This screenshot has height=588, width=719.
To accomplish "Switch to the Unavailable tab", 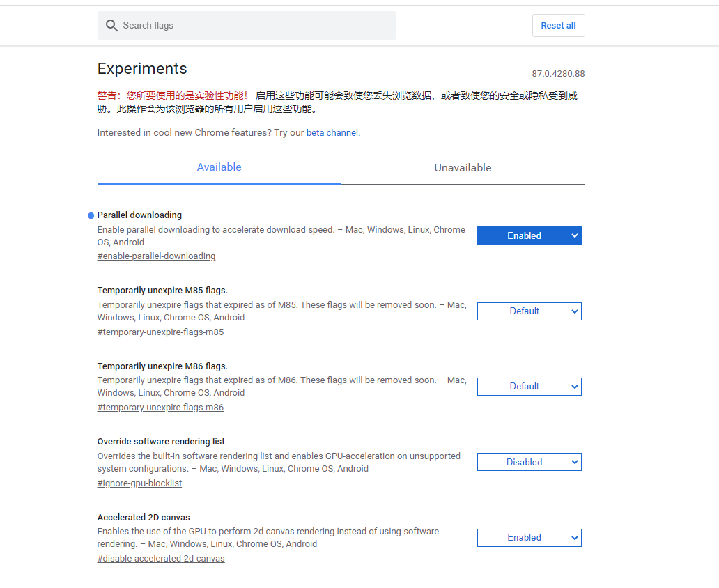I will [x=463, y=168].
